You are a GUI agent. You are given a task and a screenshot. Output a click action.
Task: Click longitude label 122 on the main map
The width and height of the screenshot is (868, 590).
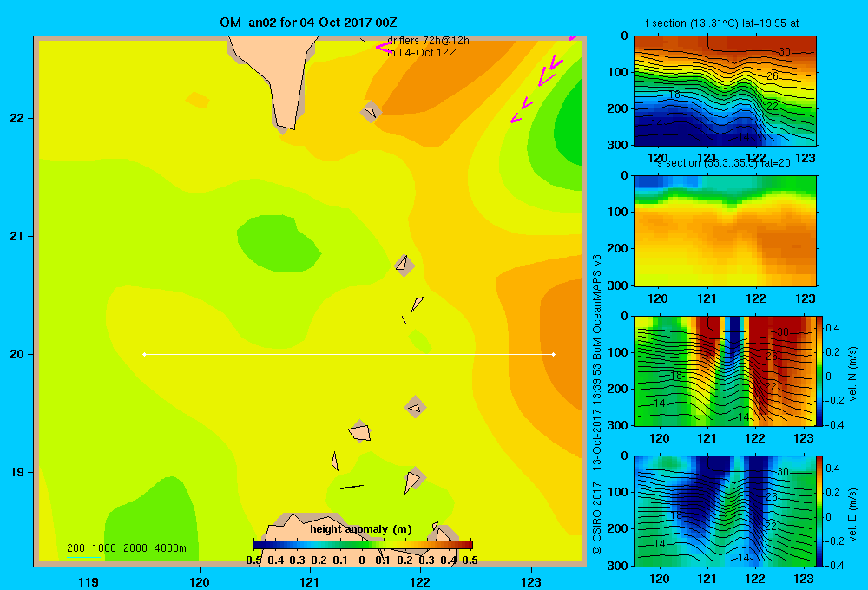point(420,582)
